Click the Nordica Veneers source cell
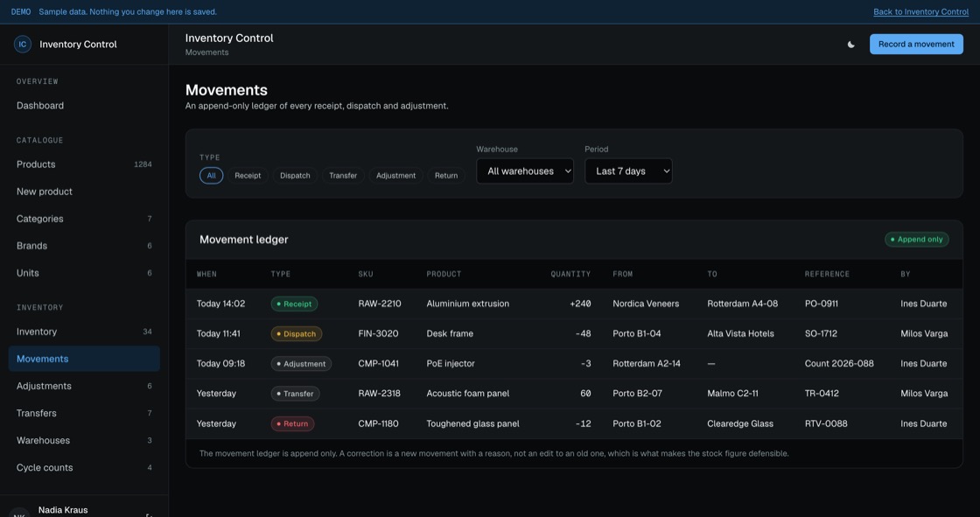Viewport: 980px width, 517px height. [646, 304]
